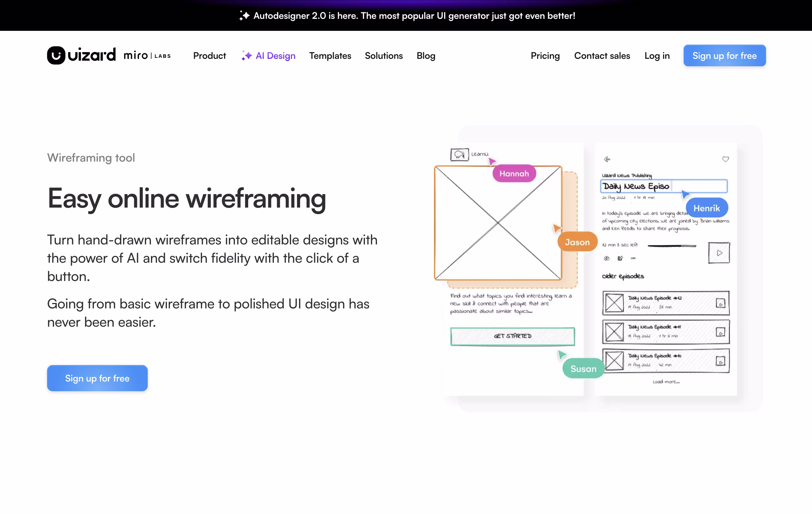Open the Templates menu

(x=330, y=56)
